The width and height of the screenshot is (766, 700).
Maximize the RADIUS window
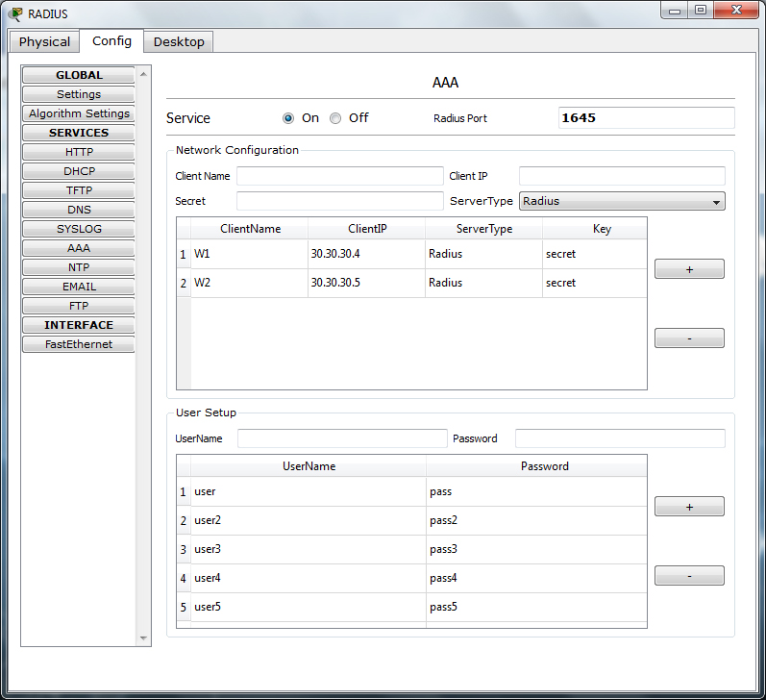pyautogui.click(x=701, y=11)
